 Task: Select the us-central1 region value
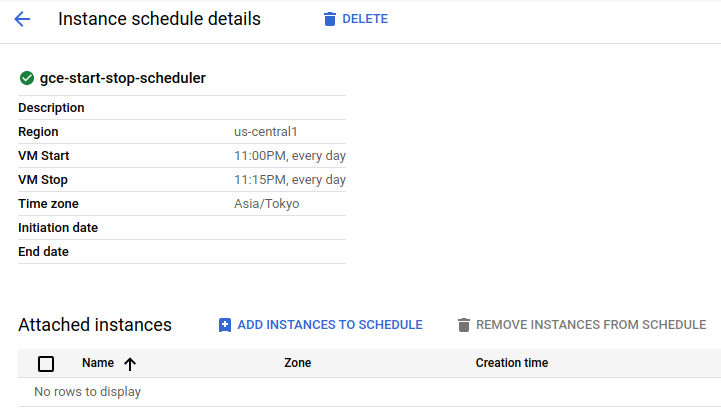[265, 131]
